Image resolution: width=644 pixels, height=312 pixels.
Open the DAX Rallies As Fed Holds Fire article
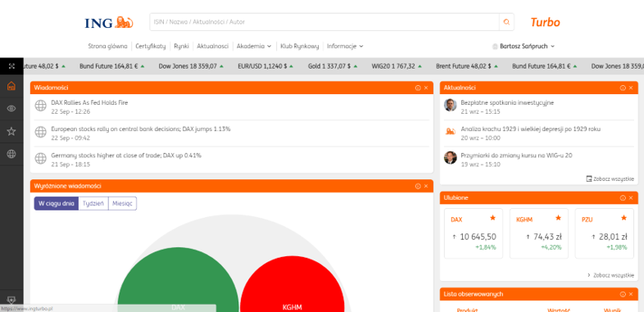point(89,102)
